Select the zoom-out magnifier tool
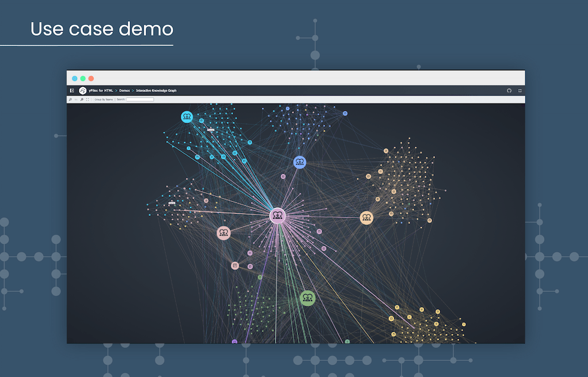This screenshot has height=377, width=588. [x=82, y=99]
